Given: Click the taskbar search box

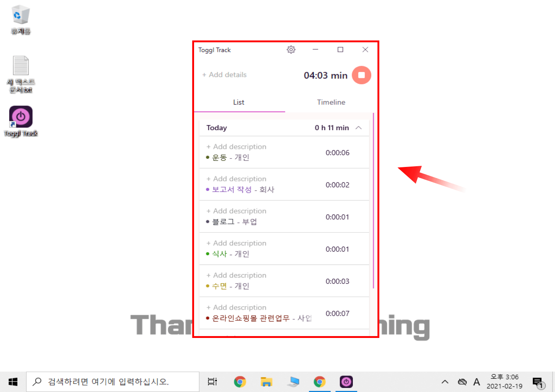Looking at the screenshot, I should click(x=112, y=382).
